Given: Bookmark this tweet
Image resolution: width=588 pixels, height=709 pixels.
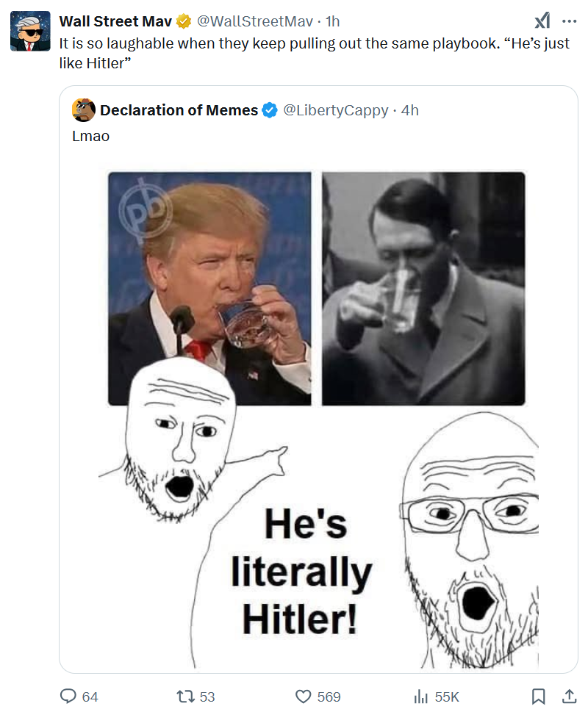Looking at the screenshot, I should [537, 696].
